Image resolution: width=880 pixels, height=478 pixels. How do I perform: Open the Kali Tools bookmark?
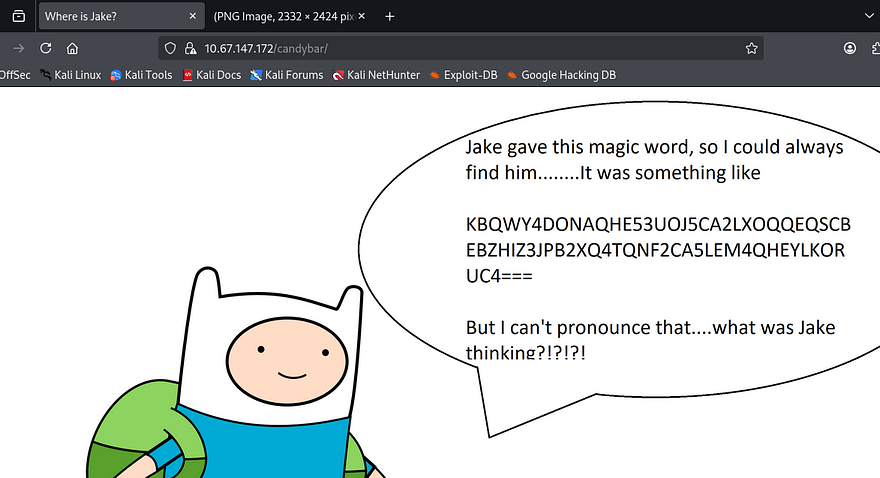pyautogui.click(x=141, y=75)
